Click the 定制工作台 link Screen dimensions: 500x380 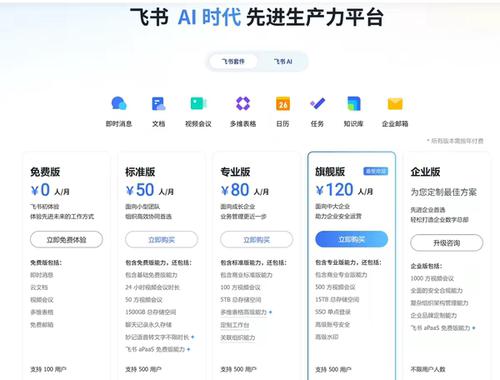(x=235, y=325)
